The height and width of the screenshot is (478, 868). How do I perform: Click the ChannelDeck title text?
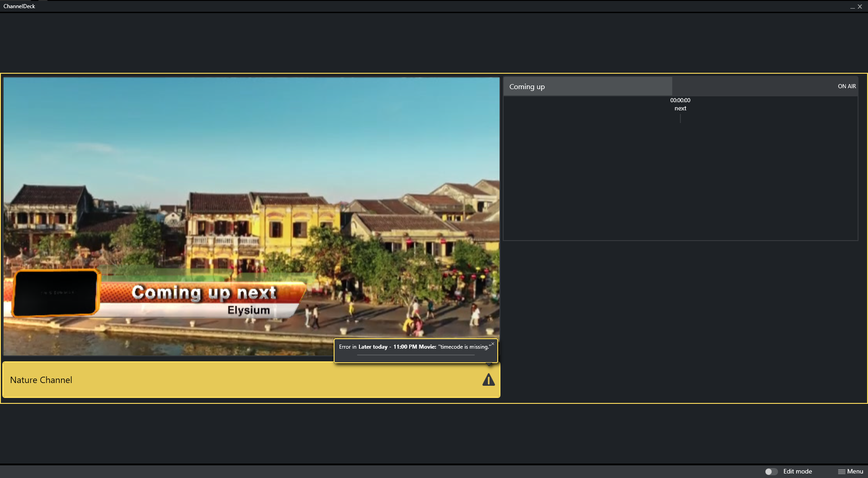pos(19,6)
